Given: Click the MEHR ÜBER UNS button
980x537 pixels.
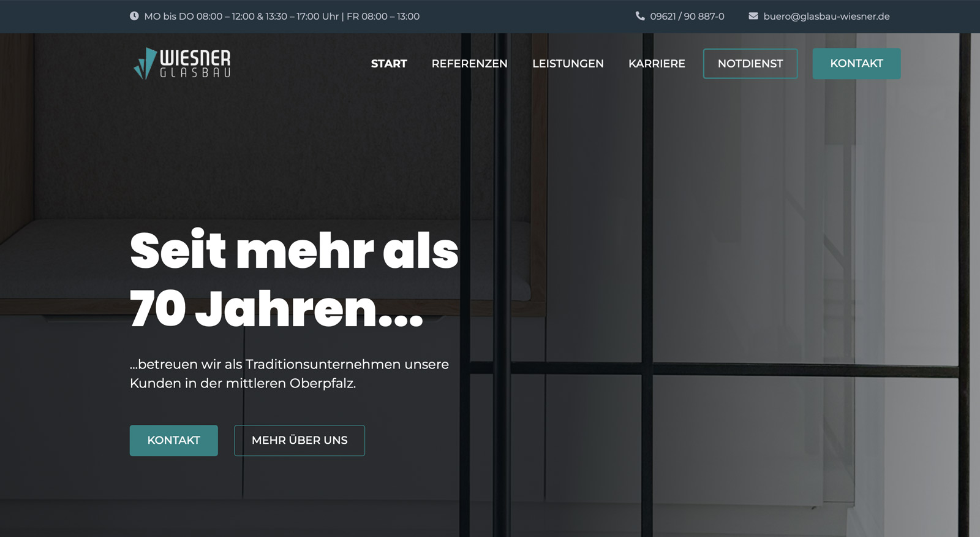Looking at the screenshot, I should [300, 440].
